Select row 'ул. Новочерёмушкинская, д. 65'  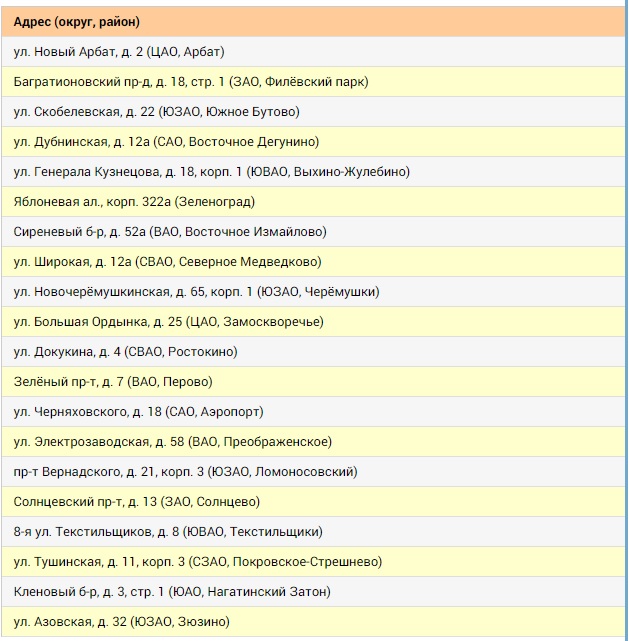pyautogui.click(x=313, y=292)
